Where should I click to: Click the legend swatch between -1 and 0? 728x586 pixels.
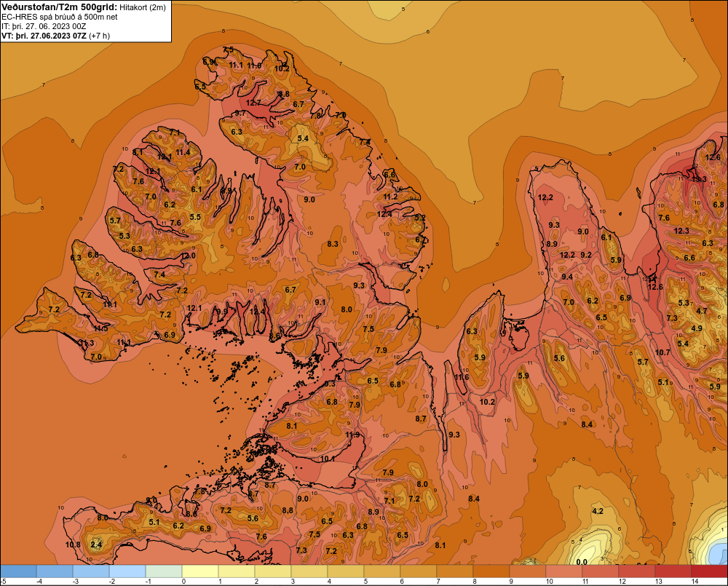point(164,571)
